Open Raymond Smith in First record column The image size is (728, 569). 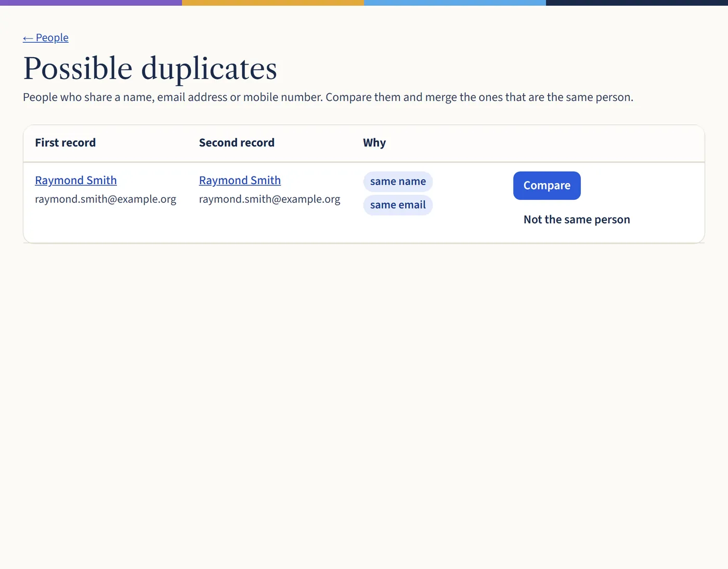pyautogui.click(x=76, y=180)
